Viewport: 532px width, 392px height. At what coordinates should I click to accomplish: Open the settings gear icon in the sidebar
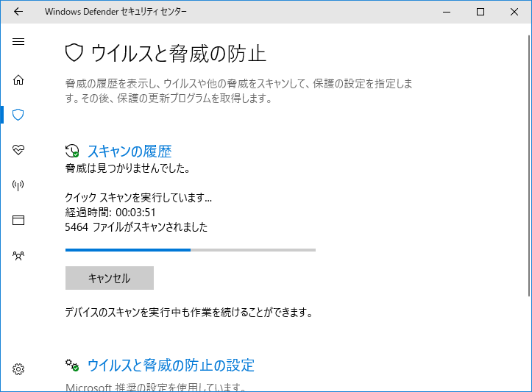[x=18, y=369]
